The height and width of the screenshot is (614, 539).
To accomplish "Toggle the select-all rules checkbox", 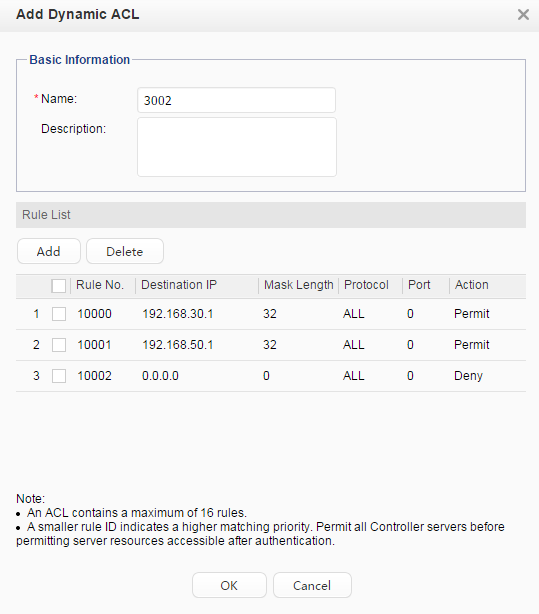I will pyautogui.click(x=59, y=285).
